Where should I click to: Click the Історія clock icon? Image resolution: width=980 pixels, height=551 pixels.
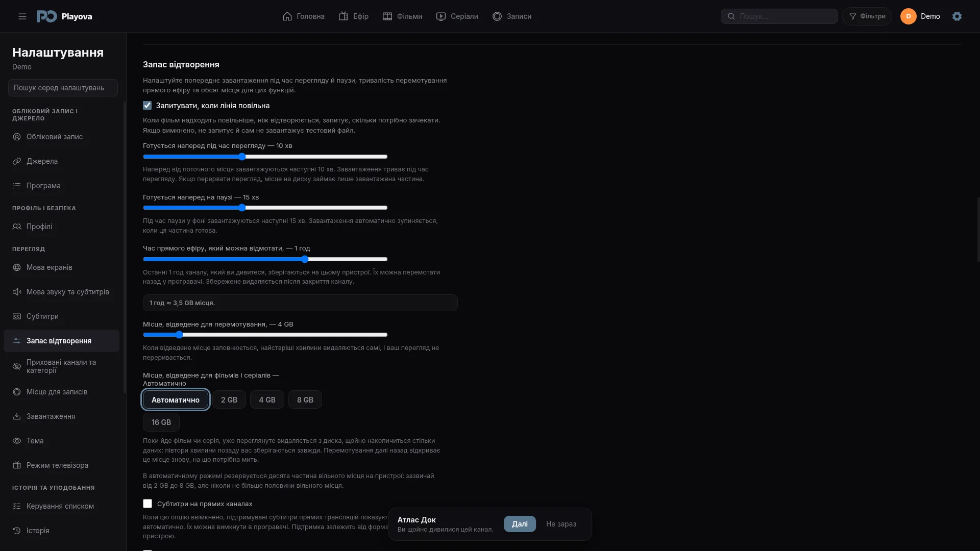tap(17, 531)
